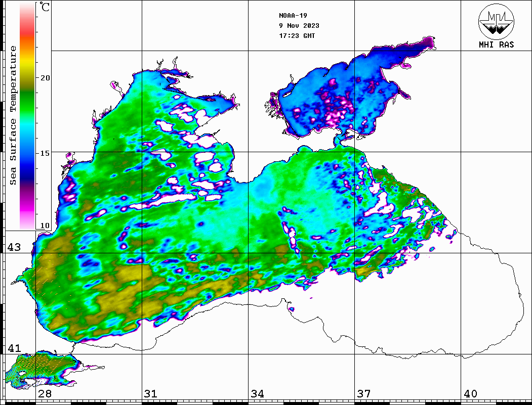This screenshot has height=405, width=532.
Task: Click the latitude label '43'
Action: pos(14,247)
